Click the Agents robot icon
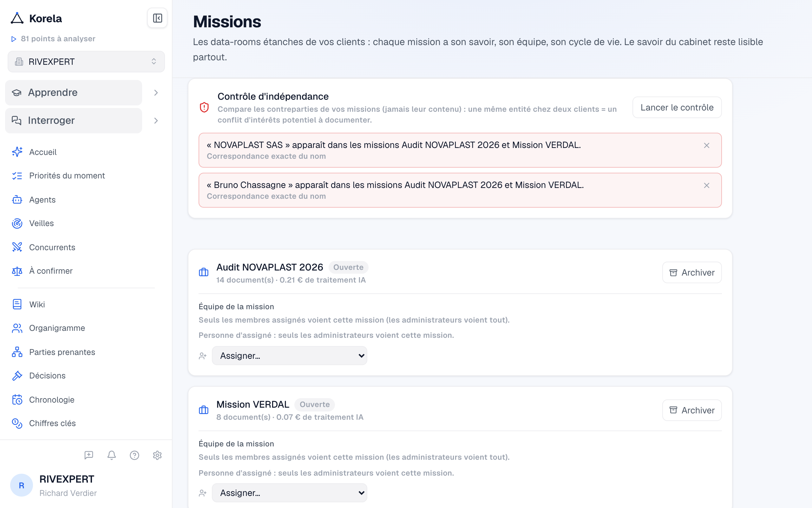812x508 pixels. point(17,200)
